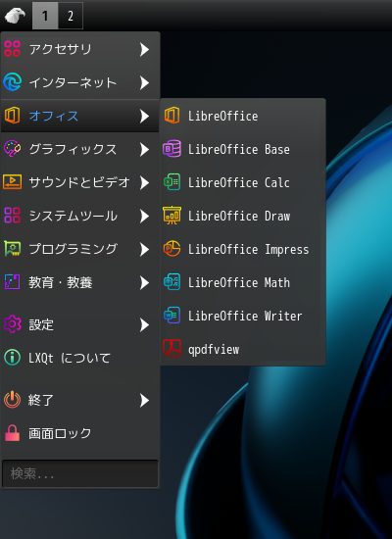Image resolution: width=392 pixels, height=539 pixels.
Task: Expand the インターネット submenu arrow
Action: 145,83
